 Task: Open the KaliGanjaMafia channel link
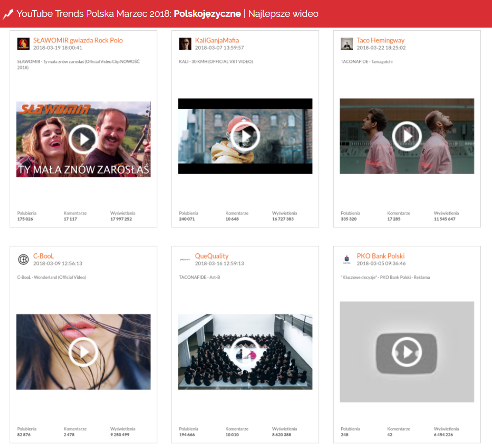[x=217, y=40]
